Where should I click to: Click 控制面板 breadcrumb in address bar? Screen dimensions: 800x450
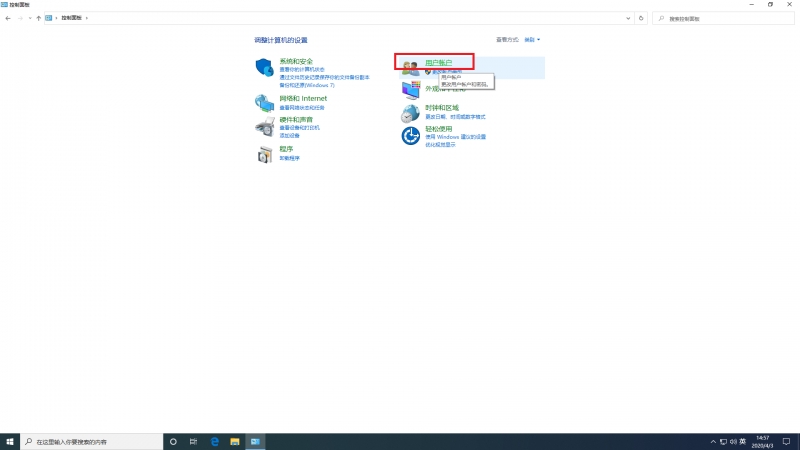click(x=71, y=18)
